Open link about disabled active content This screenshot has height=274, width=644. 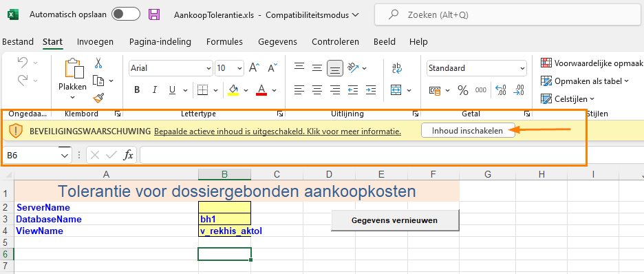277,131
